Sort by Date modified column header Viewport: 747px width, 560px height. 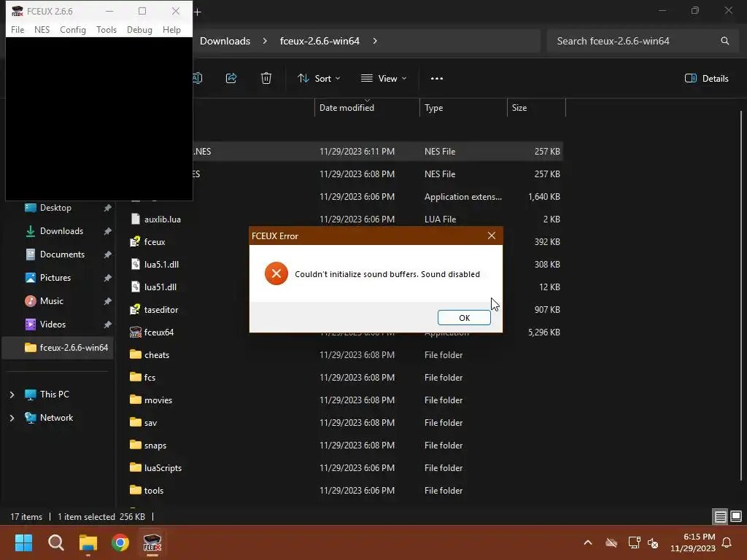click(367, 108)
